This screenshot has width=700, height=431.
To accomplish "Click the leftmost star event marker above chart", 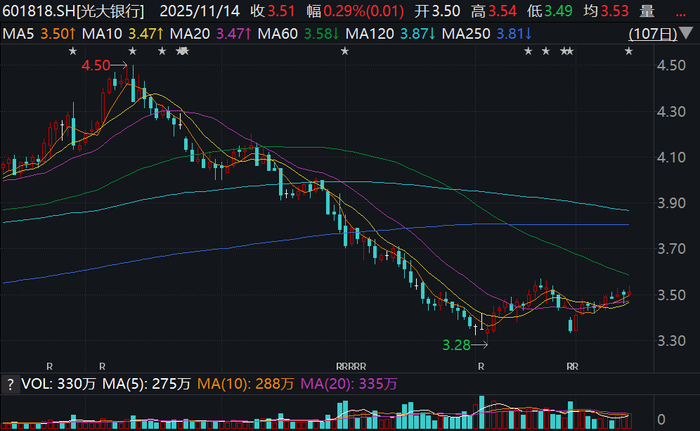I will click(x=73, y=52).
